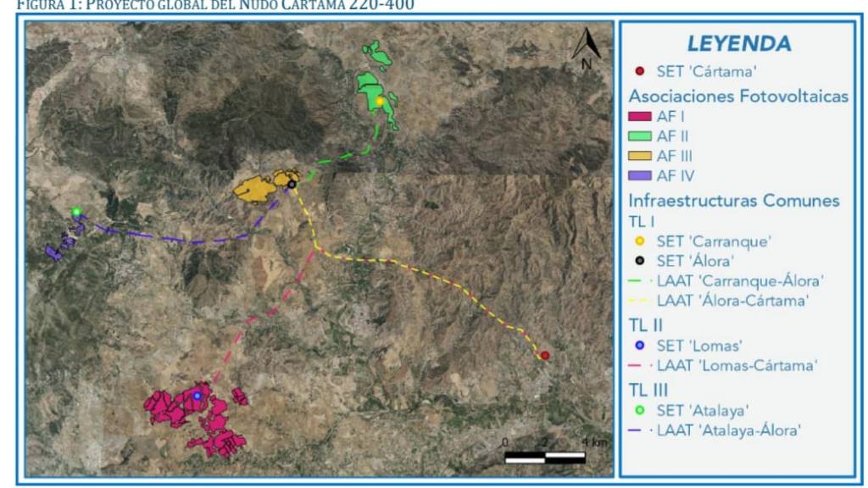This screenshot has width=868, height=488.
Task: Select the green Atalaya substation marker on map
Action: pyautogui.click(x=76, y=212)
